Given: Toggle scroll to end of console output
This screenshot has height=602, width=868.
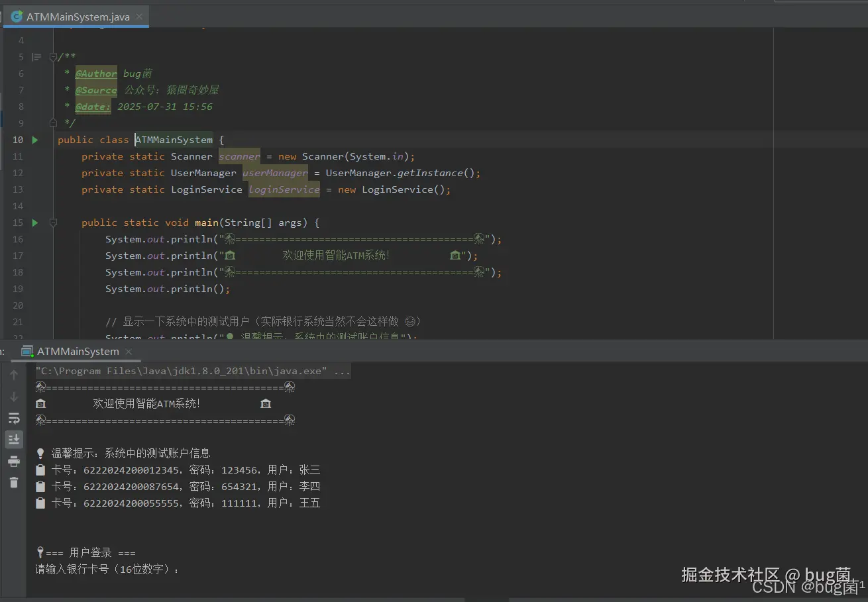Looking at the screenshot, I should [14, 439].
